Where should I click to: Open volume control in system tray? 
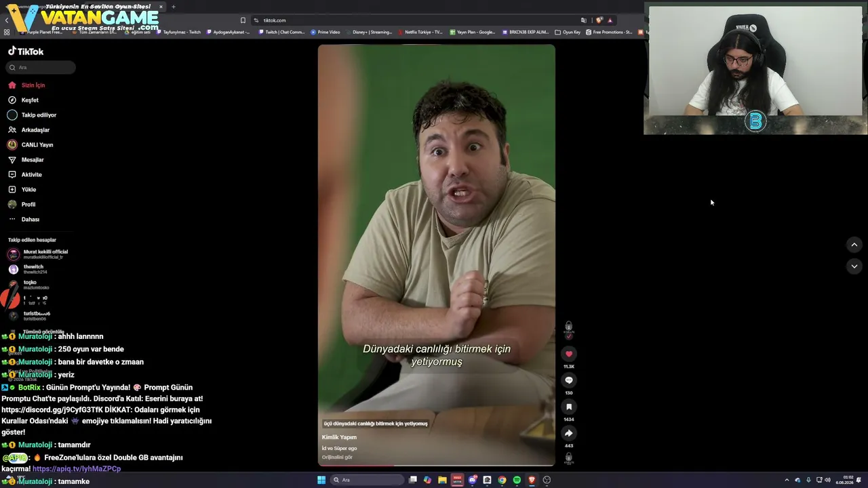[827, 480]
